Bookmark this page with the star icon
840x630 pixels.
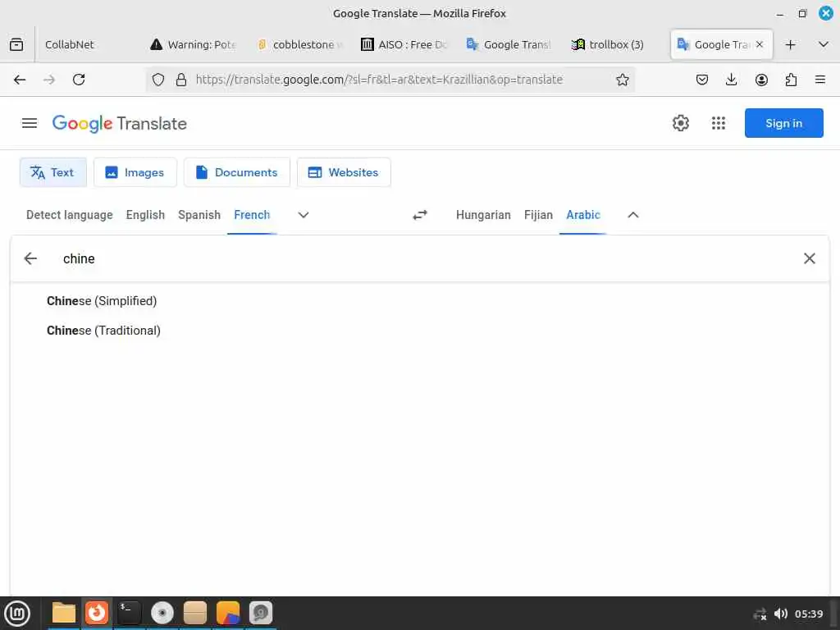622,80
